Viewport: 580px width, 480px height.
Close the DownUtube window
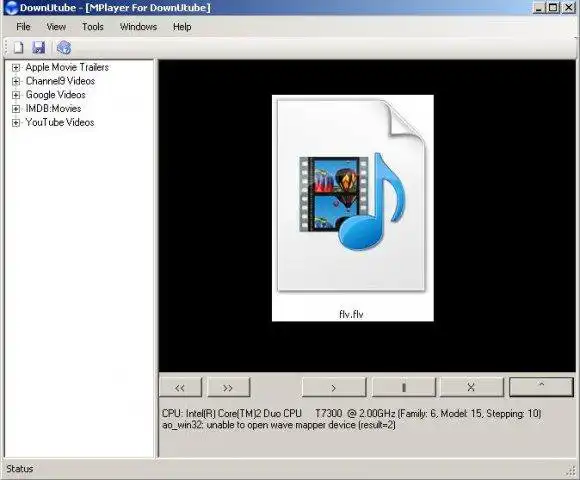pyautogui.click(x=569, y=7)
